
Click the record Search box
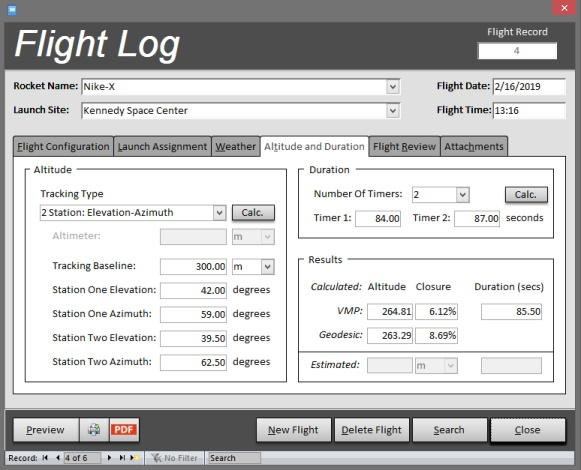point(234,458)
